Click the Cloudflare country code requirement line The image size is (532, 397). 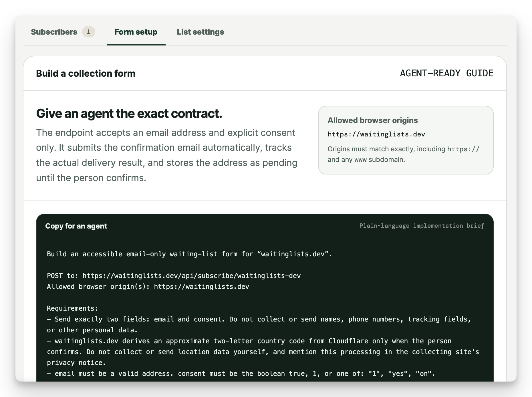click(x=263, y=352)
